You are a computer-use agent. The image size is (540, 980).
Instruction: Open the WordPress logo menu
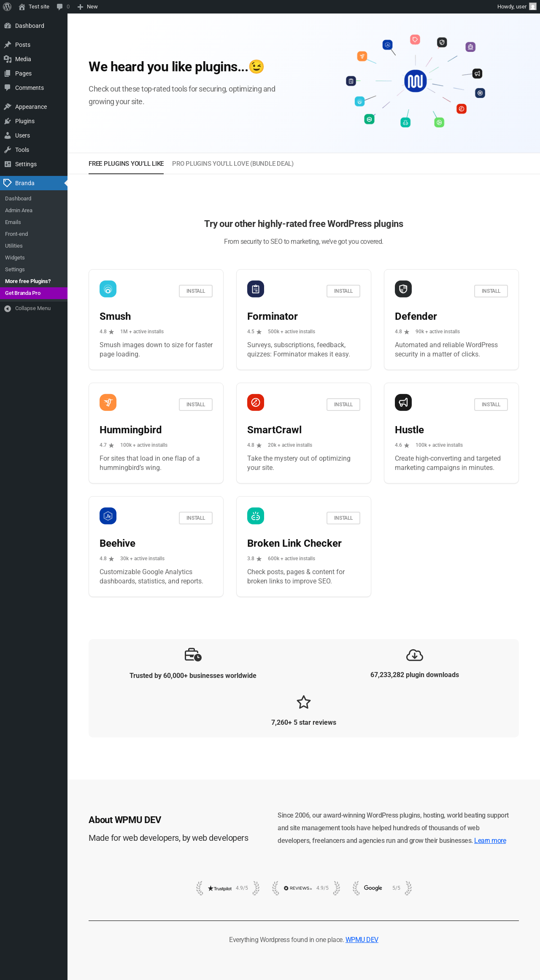(7, 7)
